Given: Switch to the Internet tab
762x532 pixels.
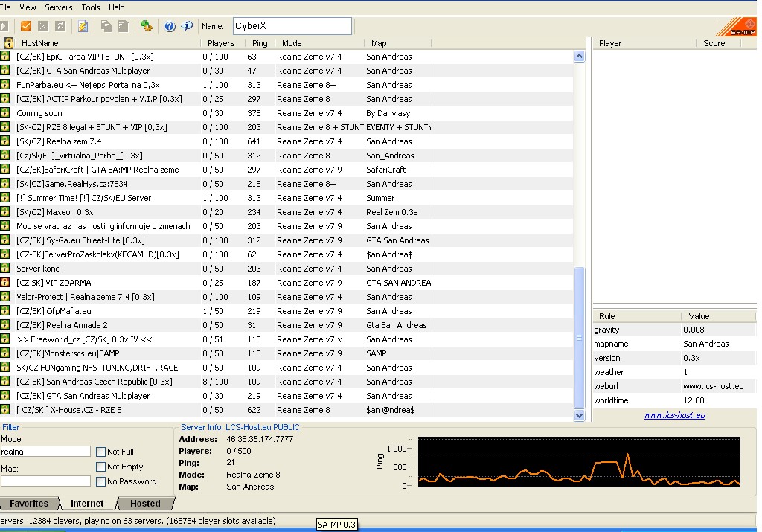Looking at the screenshot, I should (87, 503).
